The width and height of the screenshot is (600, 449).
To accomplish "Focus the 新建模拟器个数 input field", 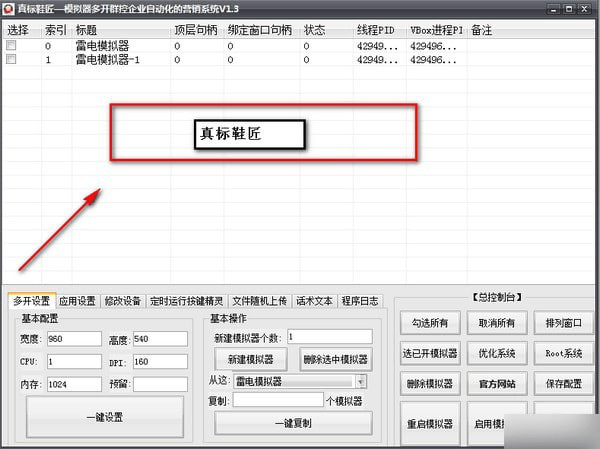I will [x=330, y=336].
